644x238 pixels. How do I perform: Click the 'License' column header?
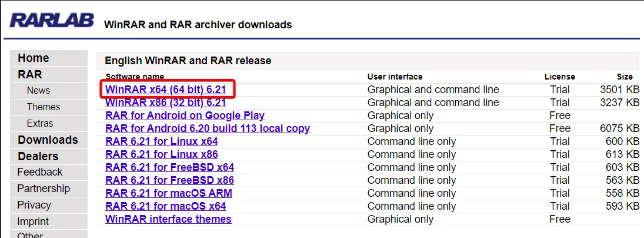click(x=559, y=77)
